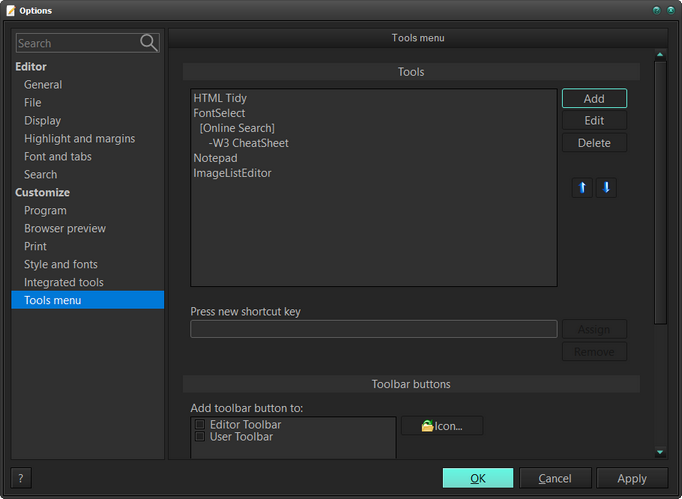682x499 pixels.
Task: Click the move tool down arrow icon
Action: (606, 187)
